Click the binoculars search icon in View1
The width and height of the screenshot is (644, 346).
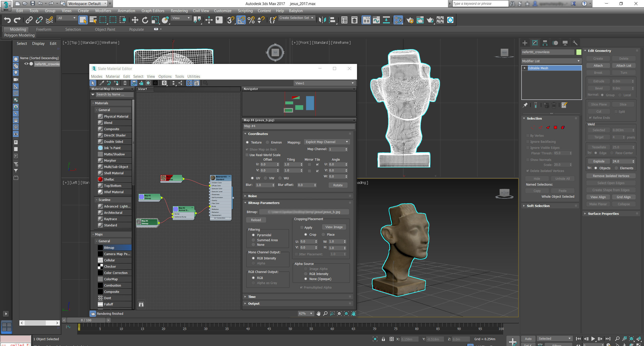point(141,304)
